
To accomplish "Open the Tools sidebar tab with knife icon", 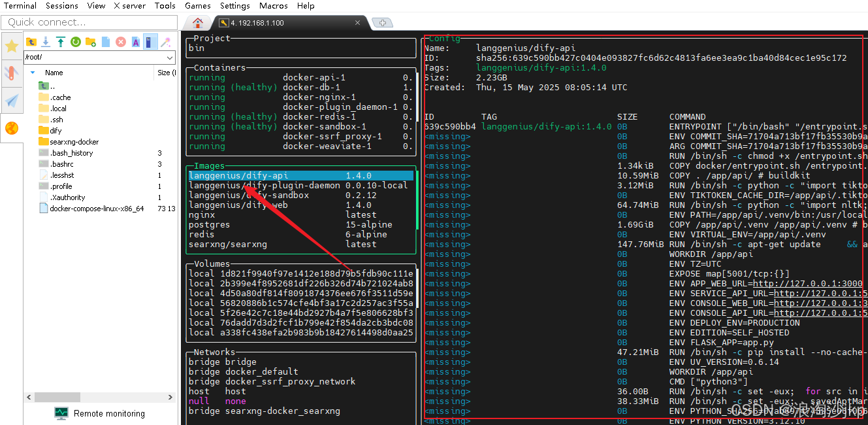I will pyautogui.click(x=11, y=73).
